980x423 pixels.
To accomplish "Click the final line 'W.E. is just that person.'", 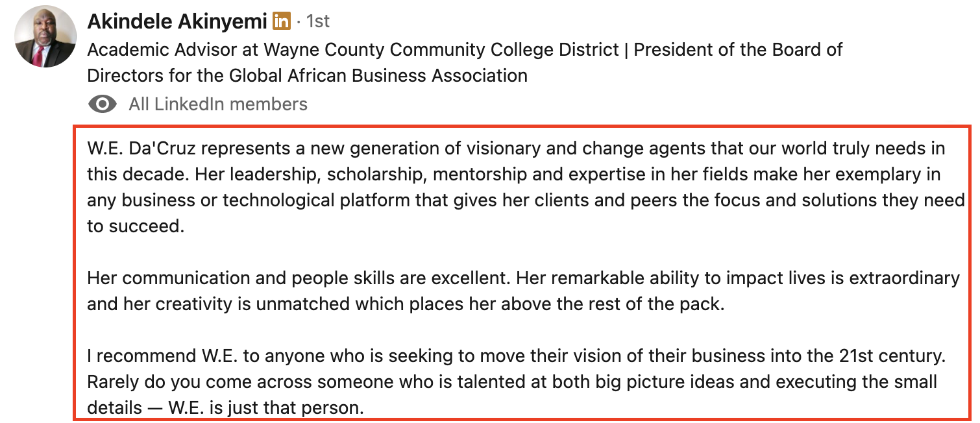I will coord(266,408).
